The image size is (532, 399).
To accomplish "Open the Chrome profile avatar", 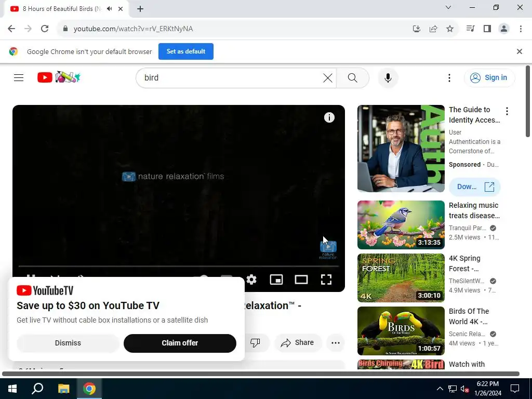I will tap(504, 29).
